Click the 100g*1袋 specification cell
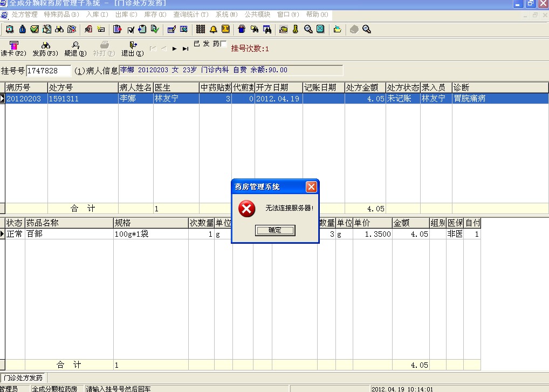This screenshot has width=549, height=392. tap(151, 234)
